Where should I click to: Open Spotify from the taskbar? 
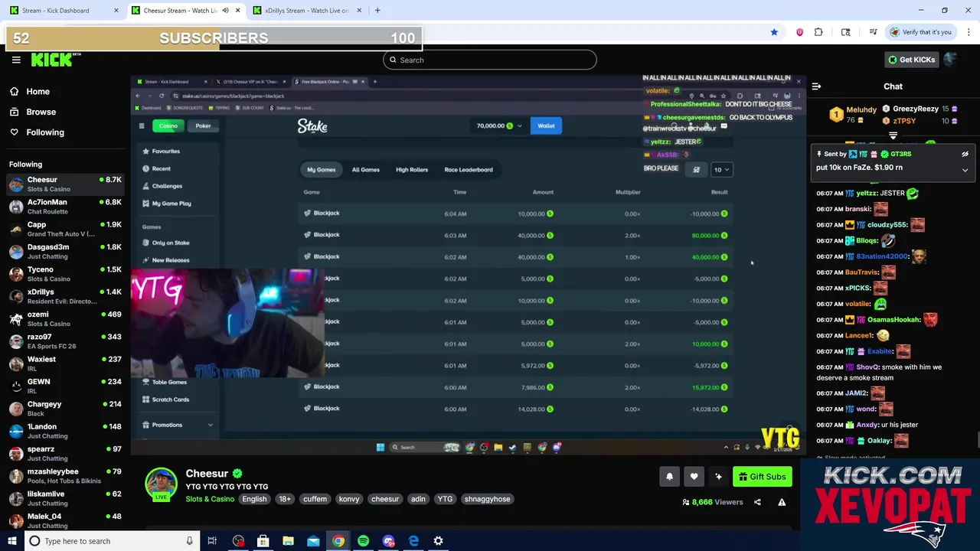pyautogui.click(x=363, y=541)
